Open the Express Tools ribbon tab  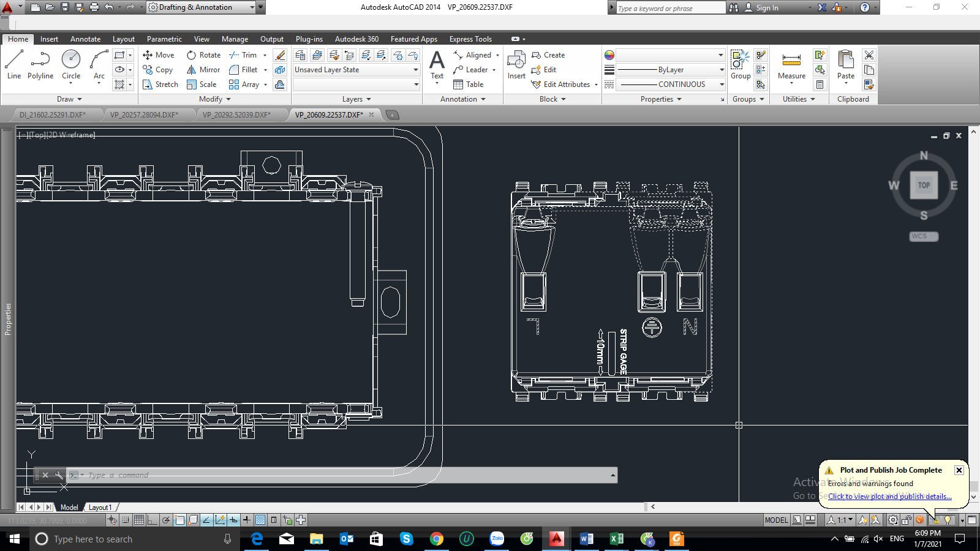470,39
